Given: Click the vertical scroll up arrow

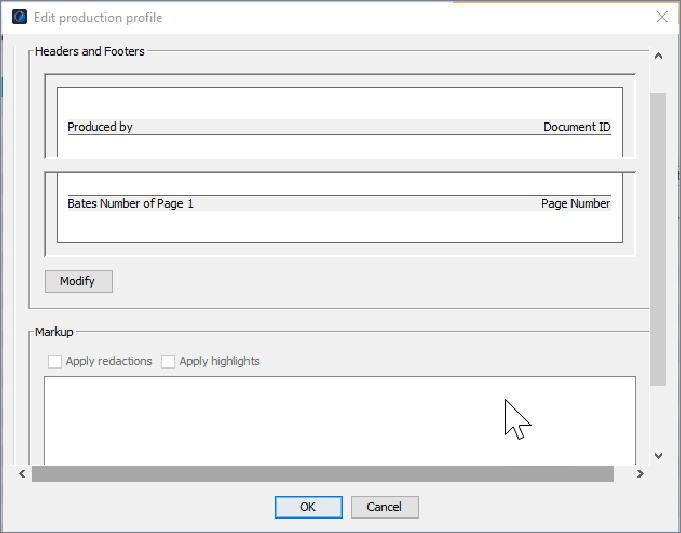Looking at the screenshot, I should click(x=657, y=56).
